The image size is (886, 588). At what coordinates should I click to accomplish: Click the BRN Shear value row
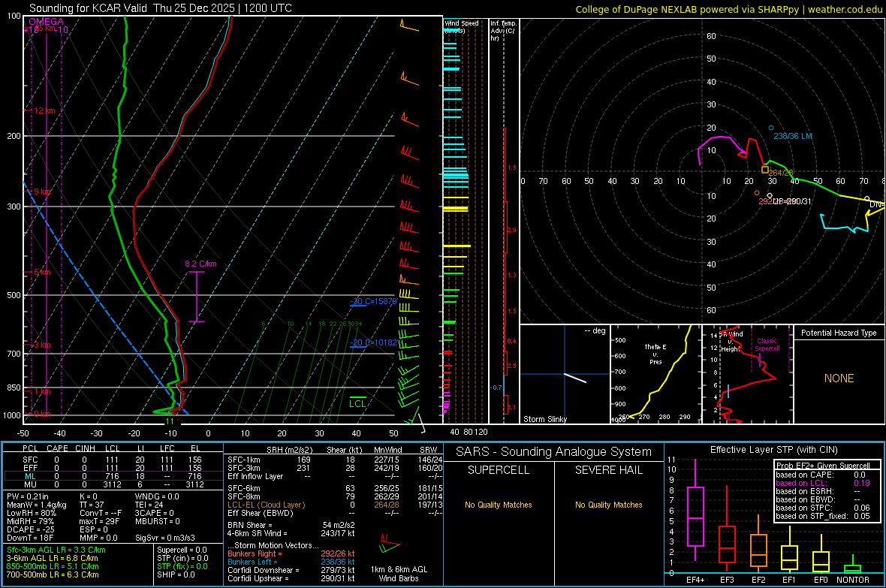click(291, 525)
